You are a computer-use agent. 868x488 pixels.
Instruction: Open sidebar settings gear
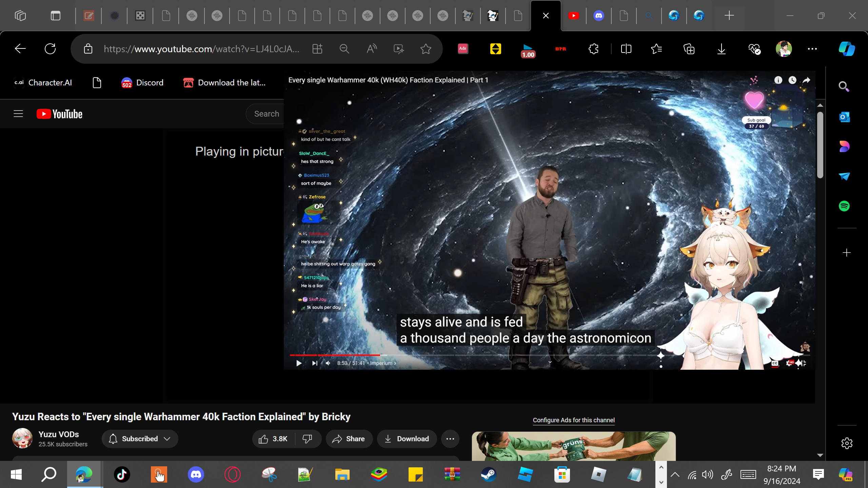pos(847,443)
